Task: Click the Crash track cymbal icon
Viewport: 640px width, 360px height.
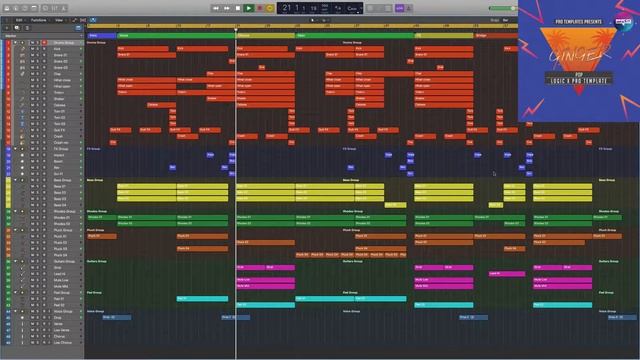Action: [22, 136]
